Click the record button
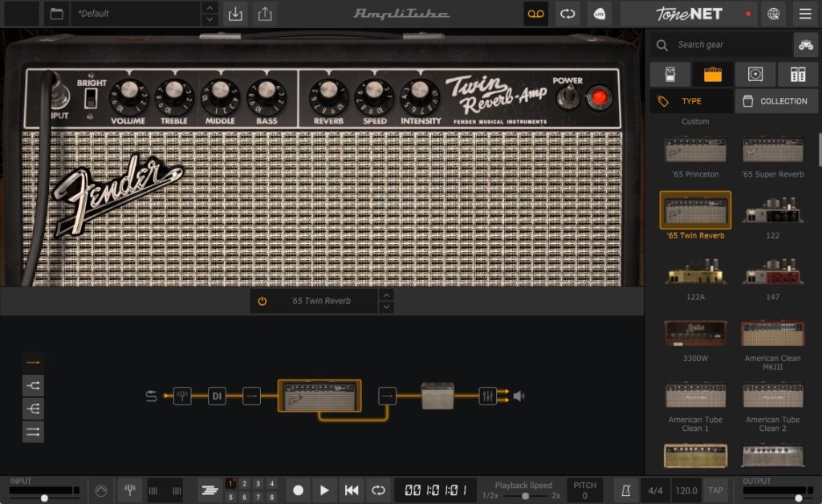The height and width of the screenshot is (504, 822). (x=299, y=490)
